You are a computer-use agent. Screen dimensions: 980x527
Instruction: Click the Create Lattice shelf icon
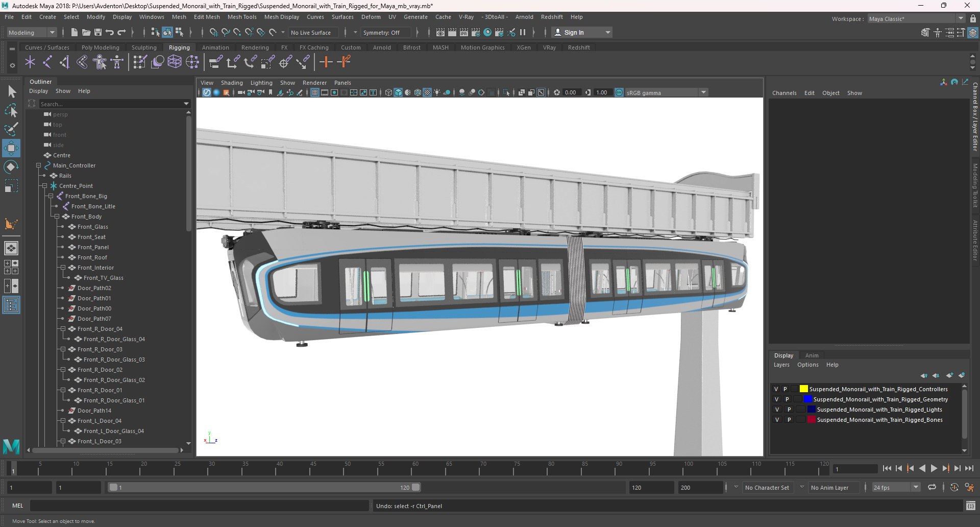tap(175, 62)
